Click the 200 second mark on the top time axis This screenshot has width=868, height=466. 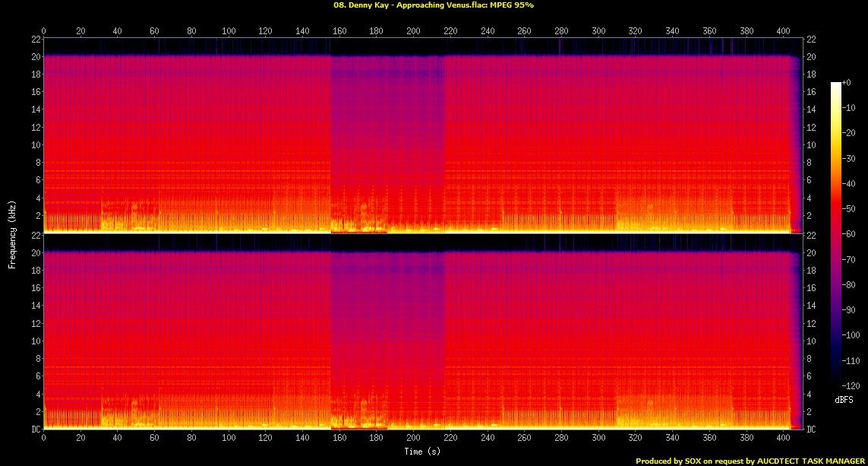(414, 31)
